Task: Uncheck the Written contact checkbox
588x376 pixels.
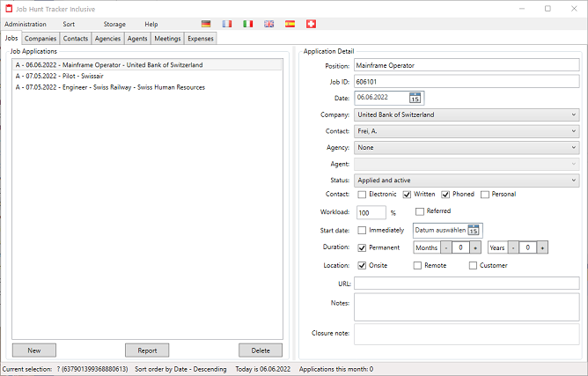Action: coord(407,195)
